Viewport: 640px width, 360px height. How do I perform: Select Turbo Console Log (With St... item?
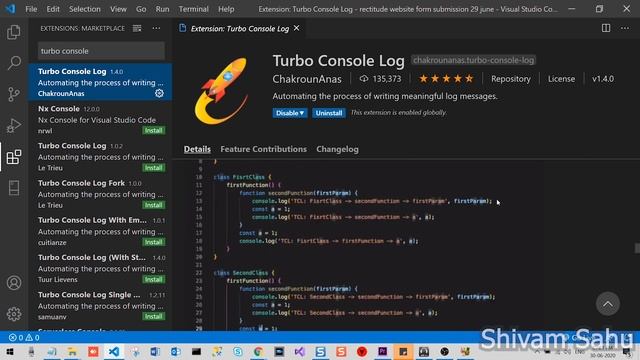(100, 268)
